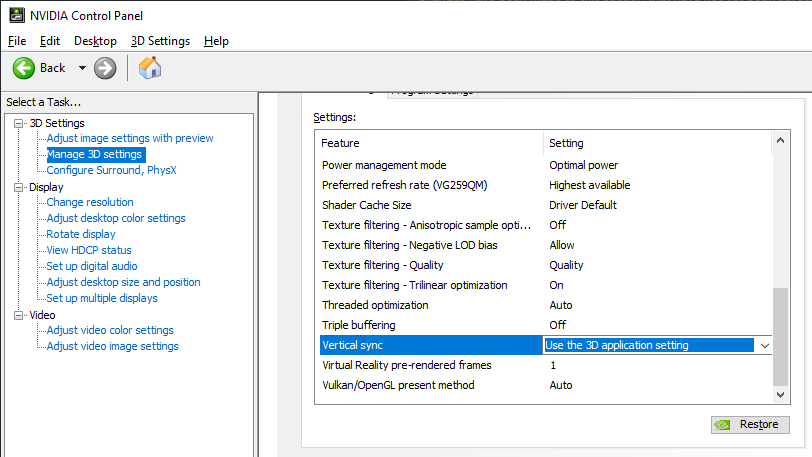Click the Forward arrow icon
The image size is (812, 457).
point(105,68)
